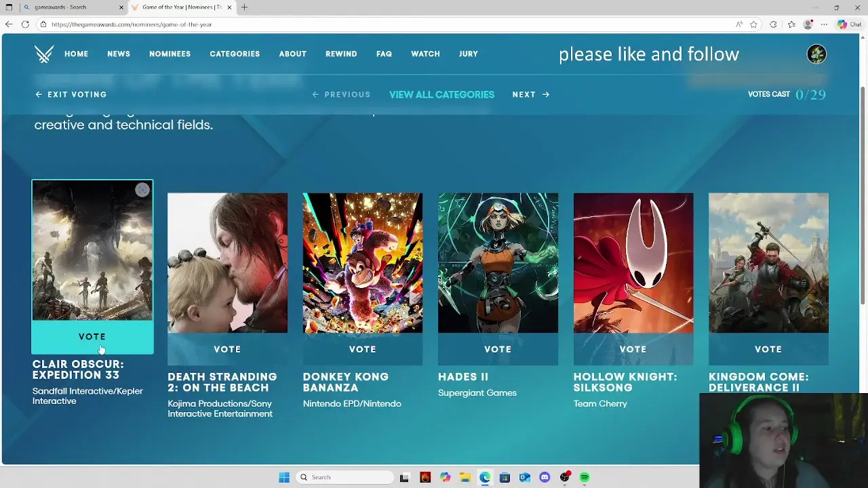Click Hades II cover art
The image size is (868, 488).
498,263
